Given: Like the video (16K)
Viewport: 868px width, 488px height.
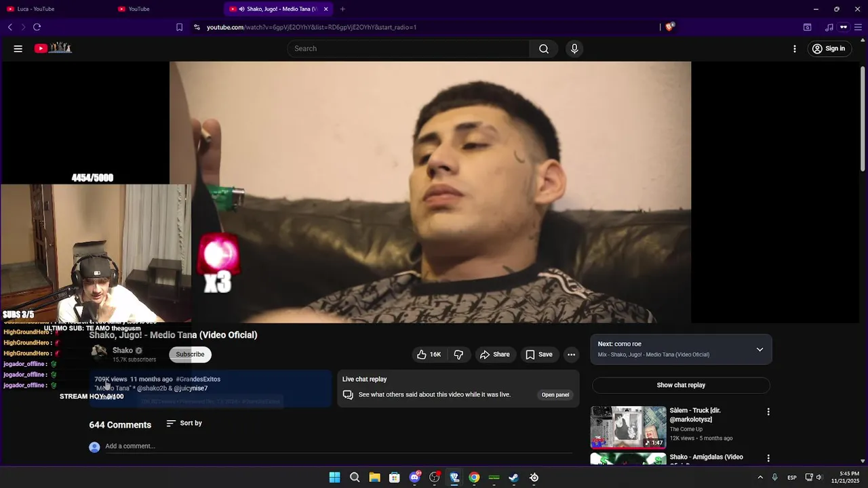Looking at the screenshot, I should 429,354.
